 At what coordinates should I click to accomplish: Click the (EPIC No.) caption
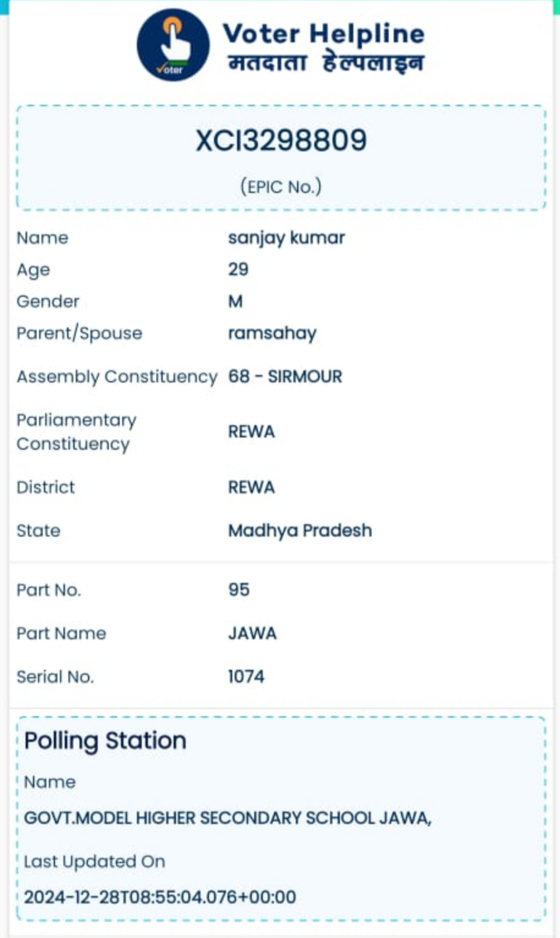point(281,186)
